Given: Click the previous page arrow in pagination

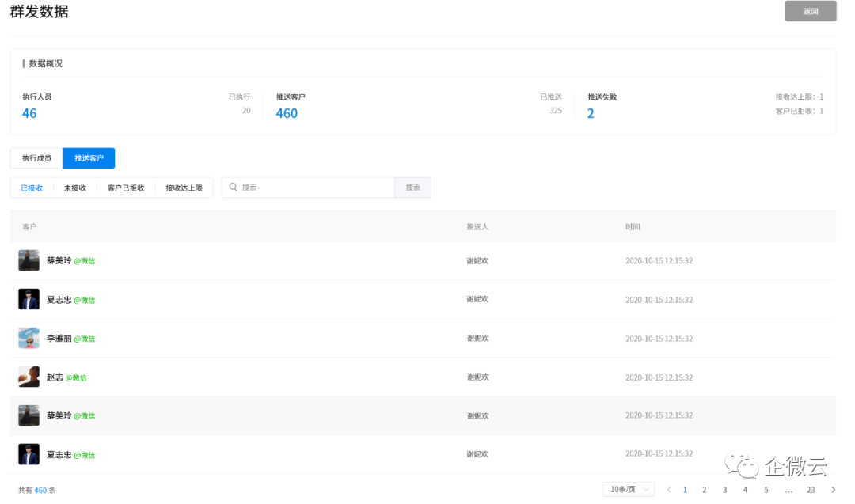Looking at the screenshot, I should coord(669,490).
